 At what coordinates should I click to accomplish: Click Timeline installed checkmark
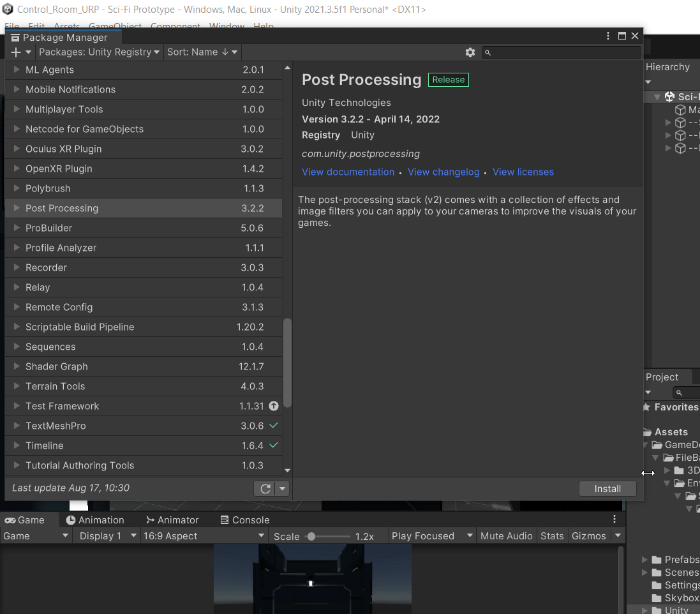[x=274, y=446]
